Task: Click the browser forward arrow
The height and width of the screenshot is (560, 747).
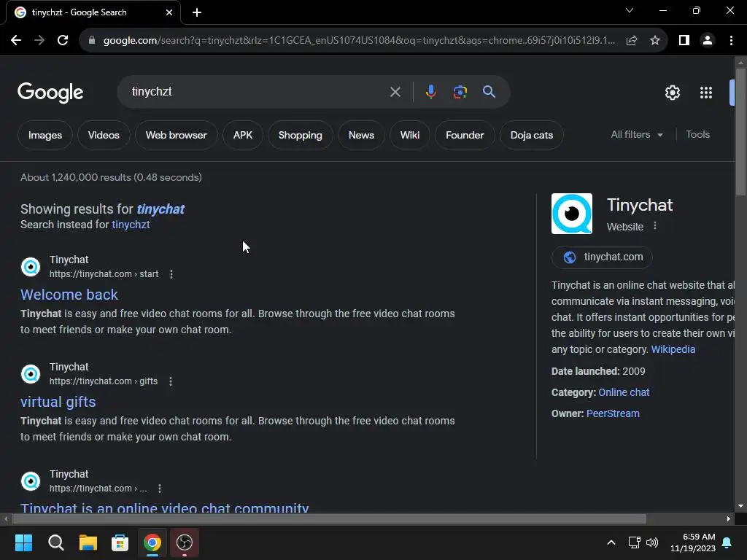Action: 39,41
